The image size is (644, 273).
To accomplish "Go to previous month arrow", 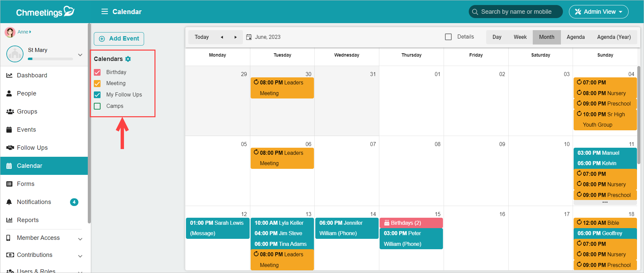I will pyautogui.click(x=222, y=37).
